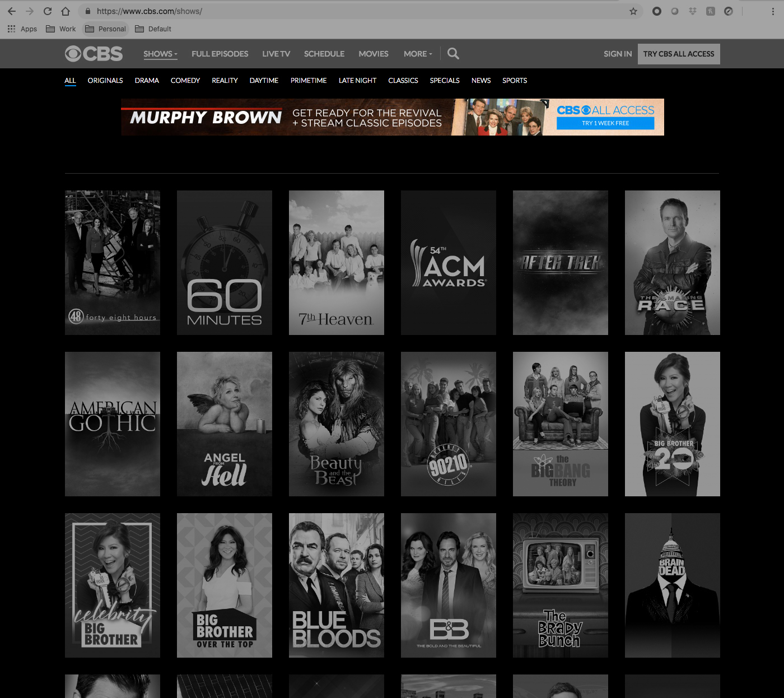This screenshot has height=698, width=784.
Task: Select the DAYTIME category tab
Action: (264, 81)
